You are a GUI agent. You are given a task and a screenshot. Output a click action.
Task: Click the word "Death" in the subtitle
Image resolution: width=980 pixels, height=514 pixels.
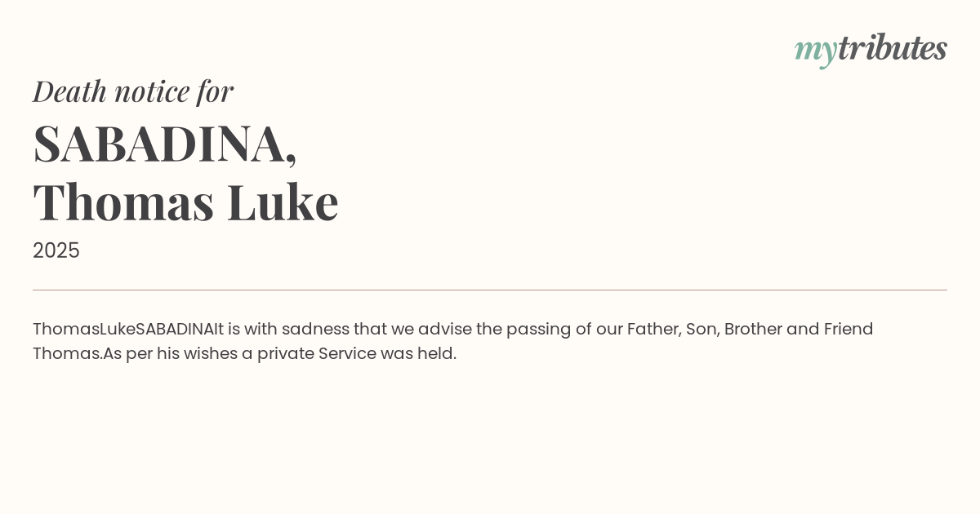click(x=69, y=91)
